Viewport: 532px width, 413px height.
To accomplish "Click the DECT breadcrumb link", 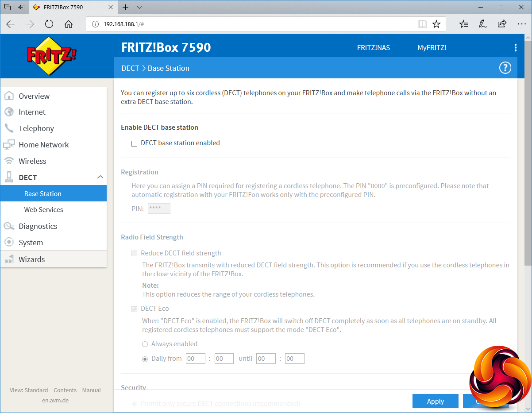I will click(130, 68).
